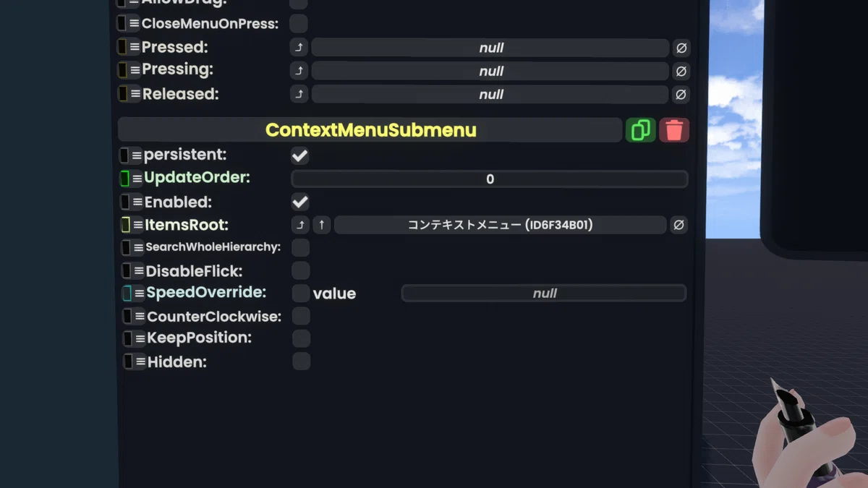The image size is (868, 488).
Task: Clear the ItemsRoot reference with the null icon
Action: pyautogui.click(x=678, y=225)
